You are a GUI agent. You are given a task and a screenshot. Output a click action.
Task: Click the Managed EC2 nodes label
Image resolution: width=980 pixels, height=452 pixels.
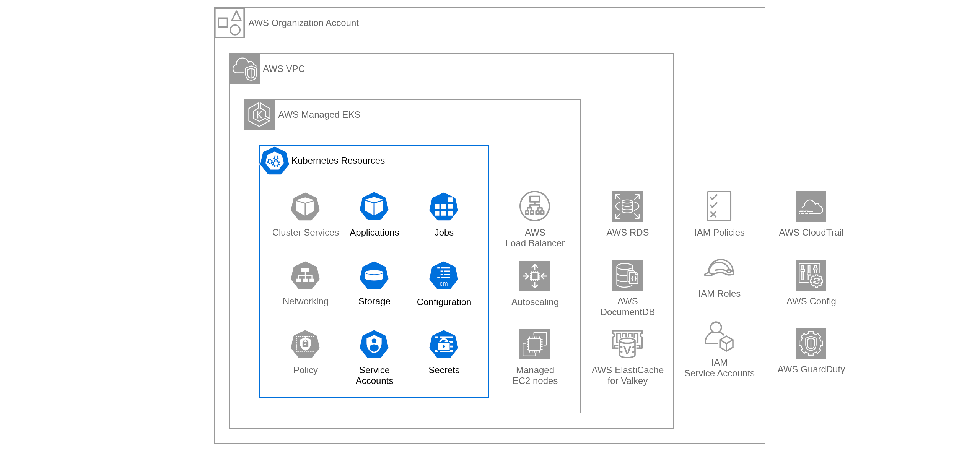pyautogui.click(x=535, y=376)
